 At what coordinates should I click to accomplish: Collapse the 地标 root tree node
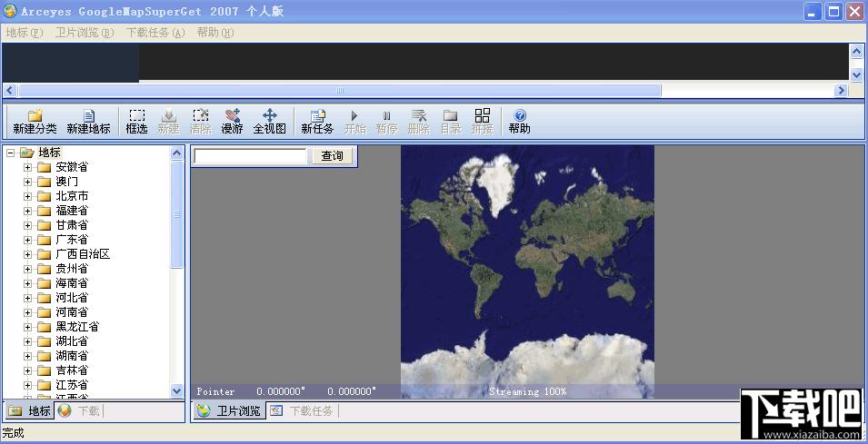pos(10,153)
